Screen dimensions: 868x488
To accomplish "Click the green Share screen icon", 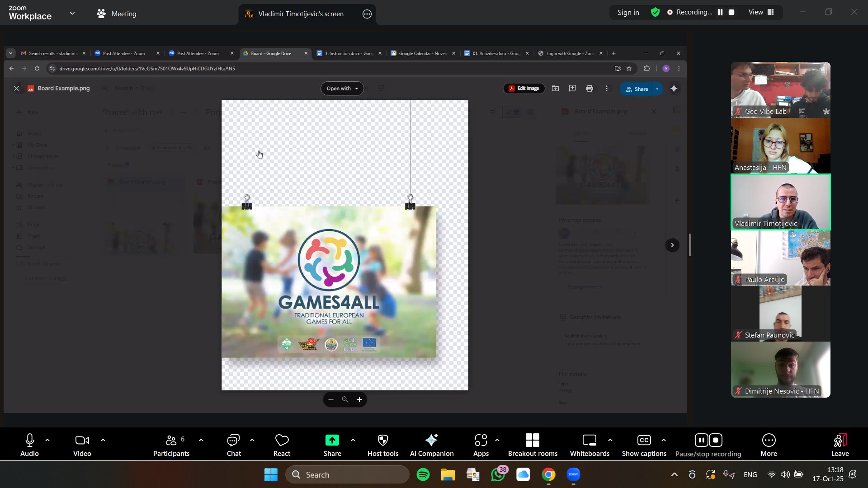I will click(x=332, y=440).
